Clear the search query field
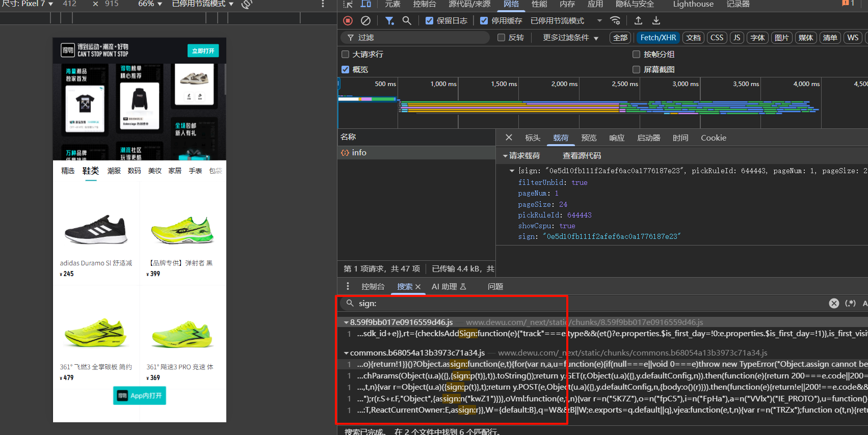 click(x=834, y=303)
